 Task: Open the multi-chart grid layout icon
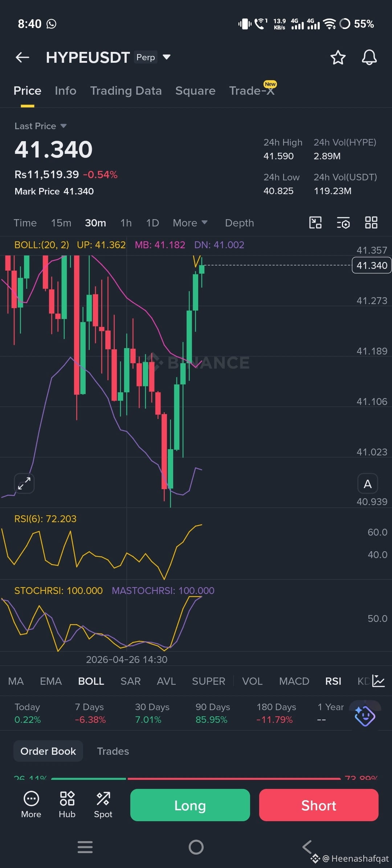[371, 222]
